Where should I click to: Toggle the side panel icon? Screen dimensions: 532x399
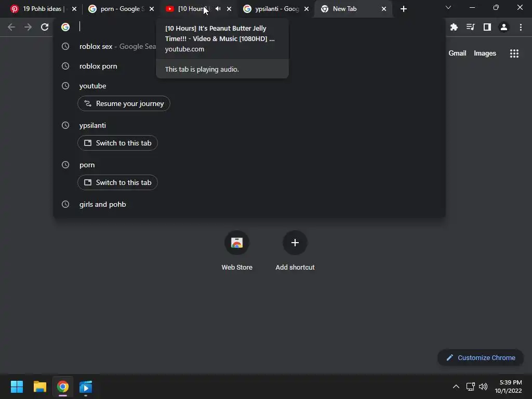(x=487, y=27)
